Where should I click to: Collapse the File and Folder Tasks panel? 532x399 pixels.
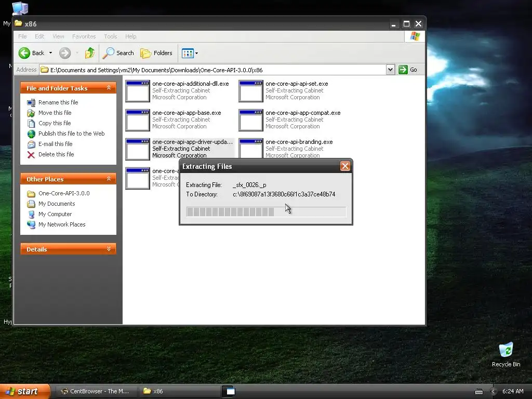pyautogui.click(x=109, y=88)
